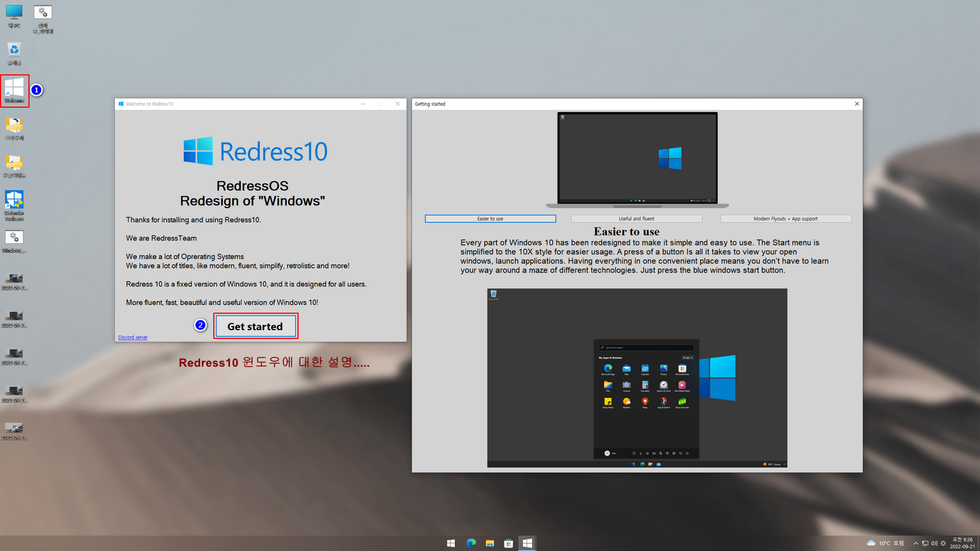Select the 휴지통 recycle bin icon
The image size is (980, 551).
(14, 54)
